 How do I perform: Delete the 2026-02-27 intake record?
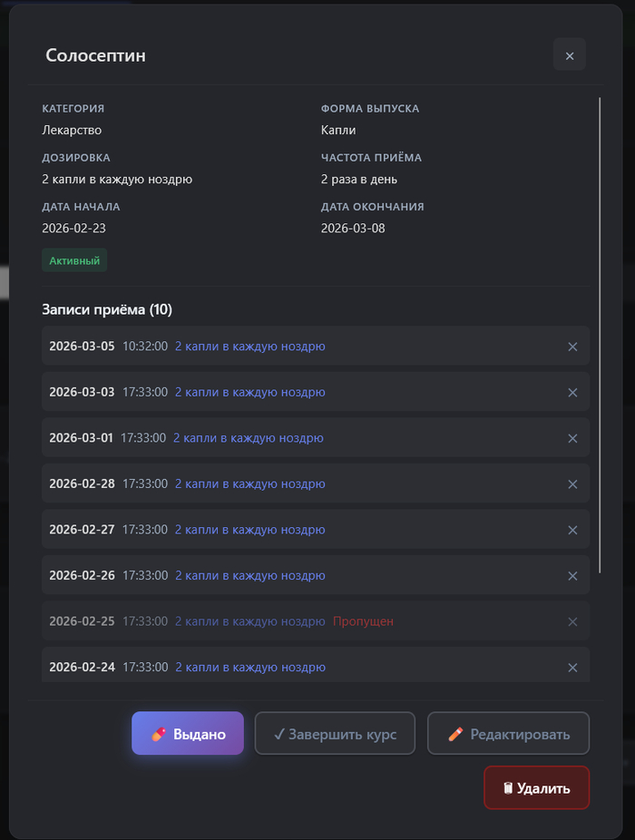coord(572,530)
